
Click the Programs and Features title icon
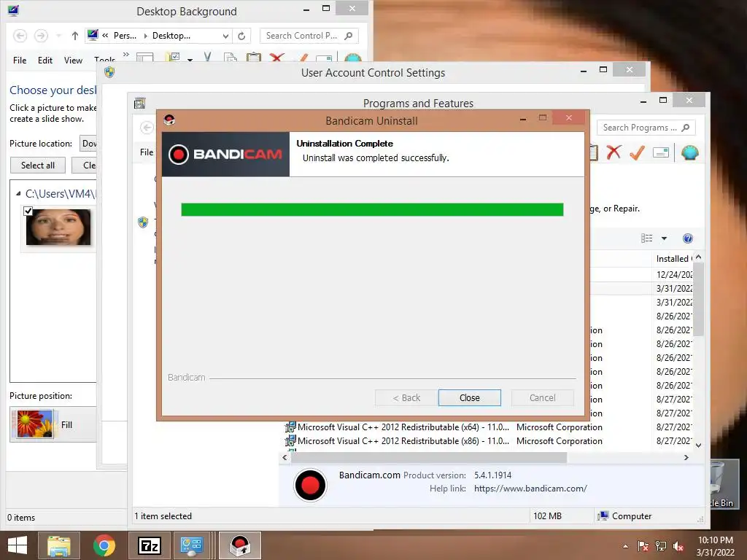pyautogui.click(x=139, y=103)
